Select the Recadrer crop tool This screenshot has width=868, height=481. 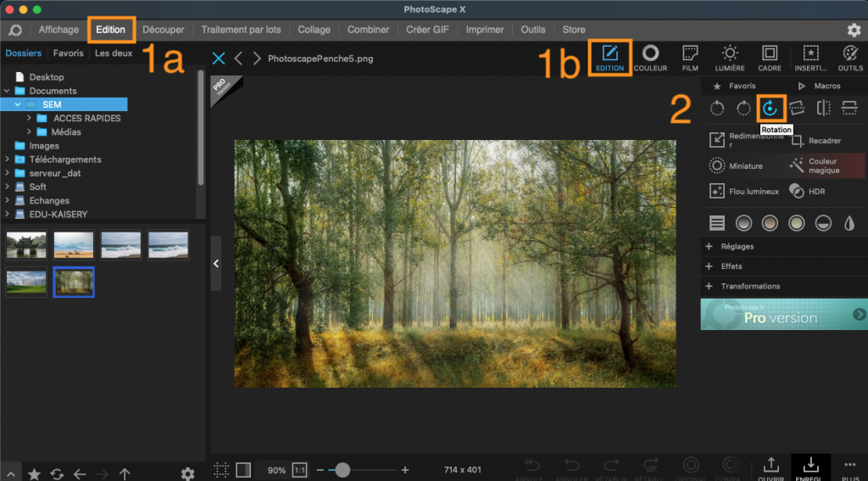tap(816, 141)
